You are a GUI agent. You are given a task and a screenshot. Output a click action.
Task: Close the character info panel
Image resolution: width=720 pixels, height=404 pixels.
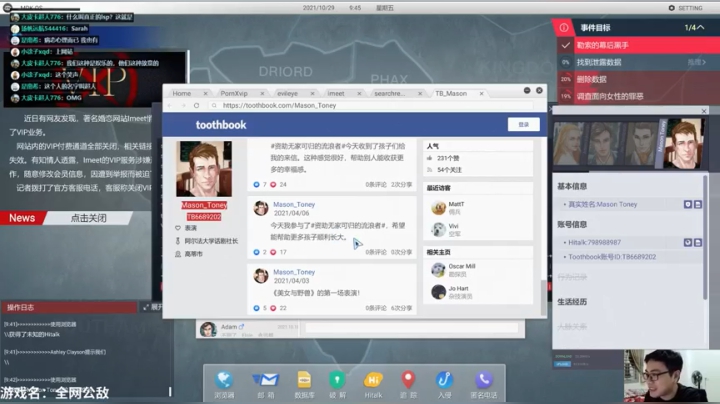pos(704,111)
